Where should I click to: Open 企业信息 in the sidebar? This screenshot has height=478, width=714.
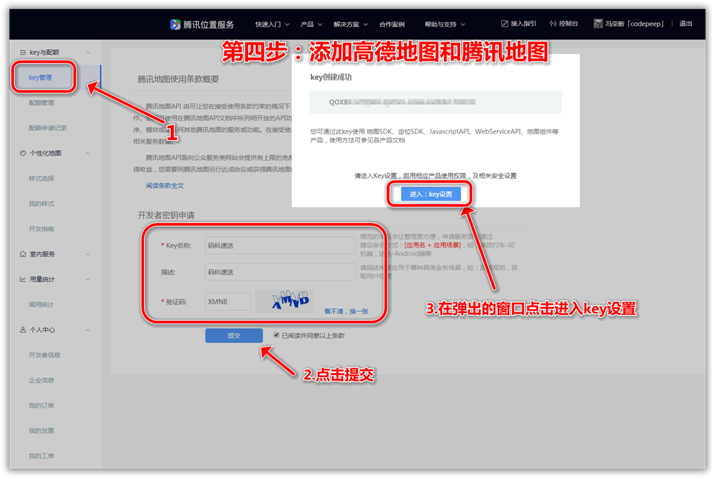tap(41, 380)
